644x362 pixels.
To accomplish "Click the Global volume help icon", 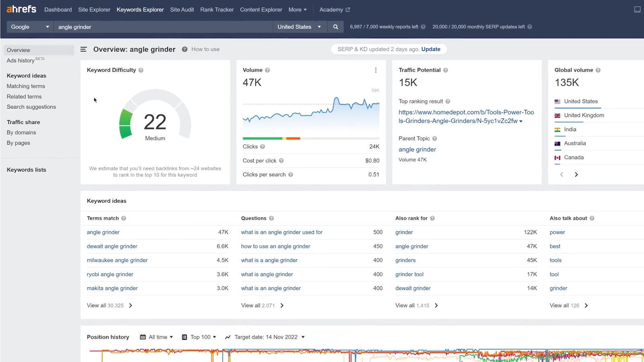I will pyautogui.click(x=598, y=70).
